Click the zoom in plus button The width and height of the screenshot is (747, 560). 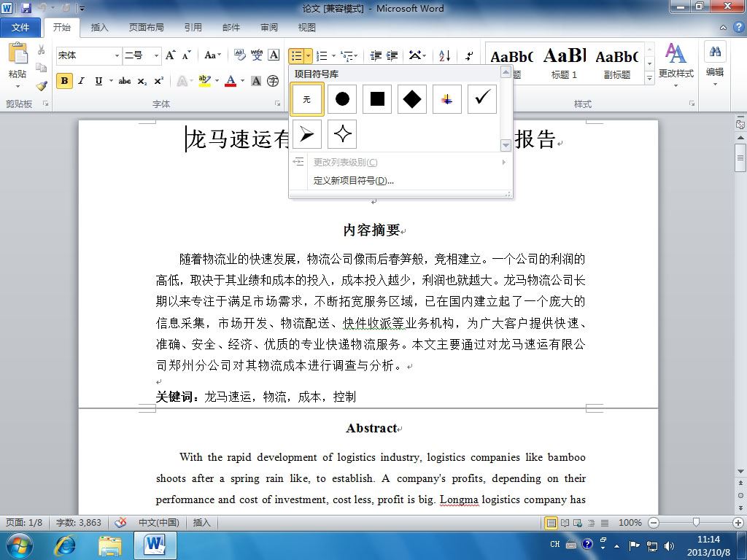tap(738, 523)
